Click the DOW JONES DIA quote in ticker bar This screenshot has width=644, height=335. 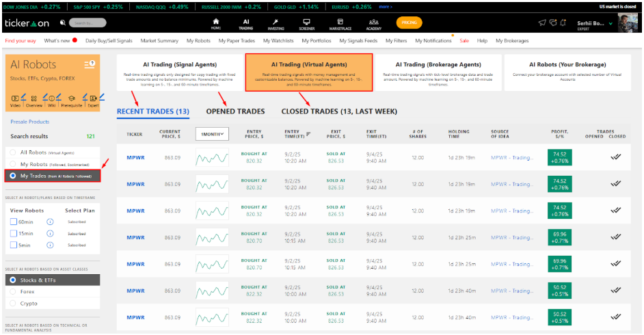click(x=31, y=7)
